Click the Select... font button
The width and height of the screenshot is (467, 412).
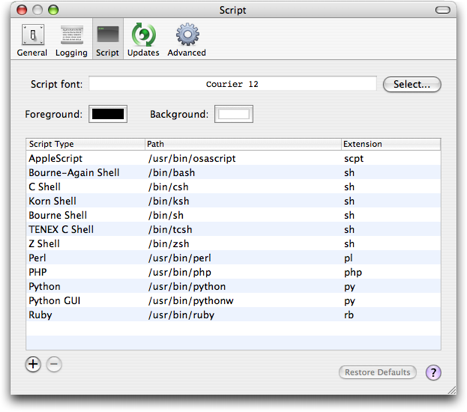point(412,84)
